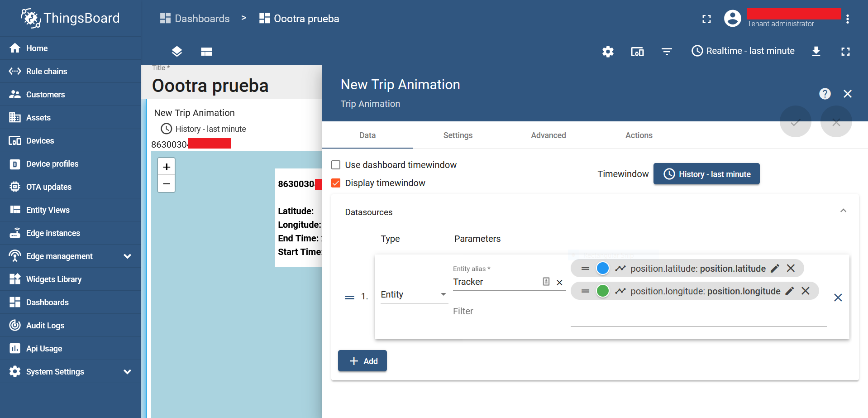Open user menu three-dots icon
Screen dimensions: 868x418
pos(848,19)
